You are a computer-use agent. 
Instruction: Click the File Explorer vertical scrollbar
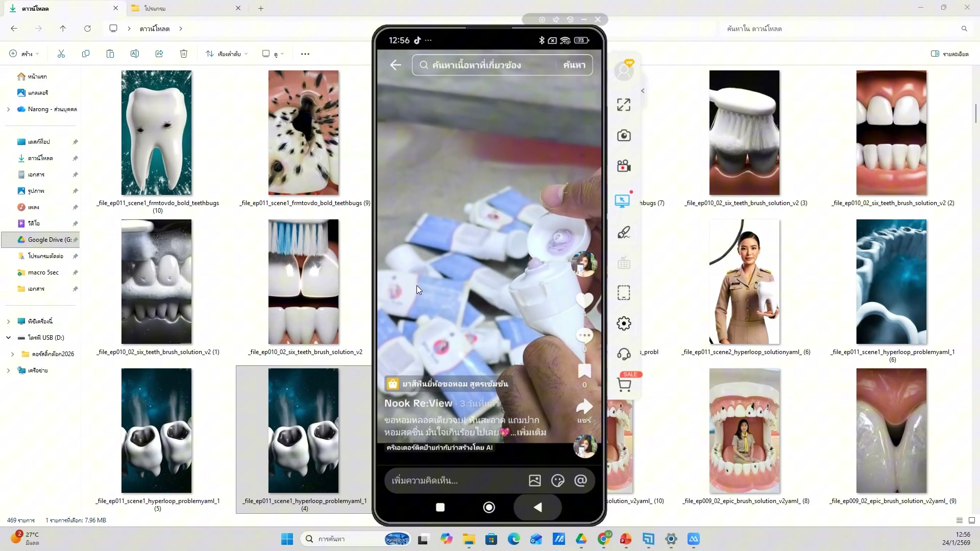pyautogui.click(x=975, y=113)
